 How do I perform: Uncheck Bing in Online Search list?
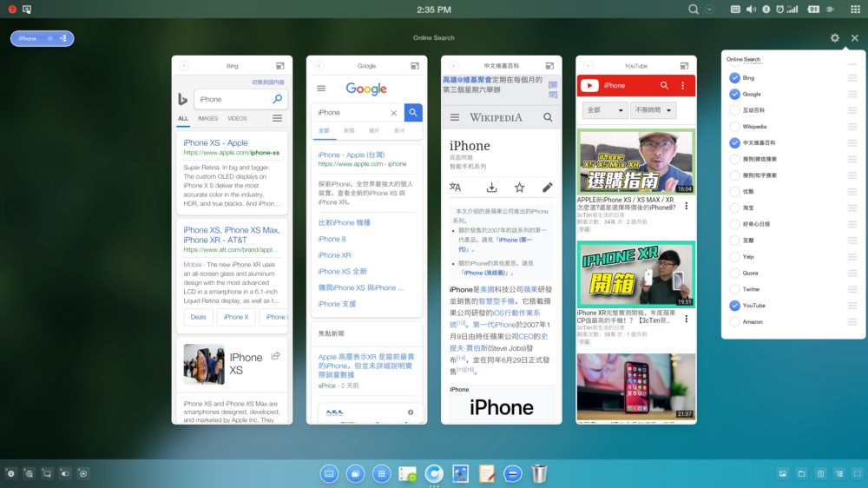[734, 78]
